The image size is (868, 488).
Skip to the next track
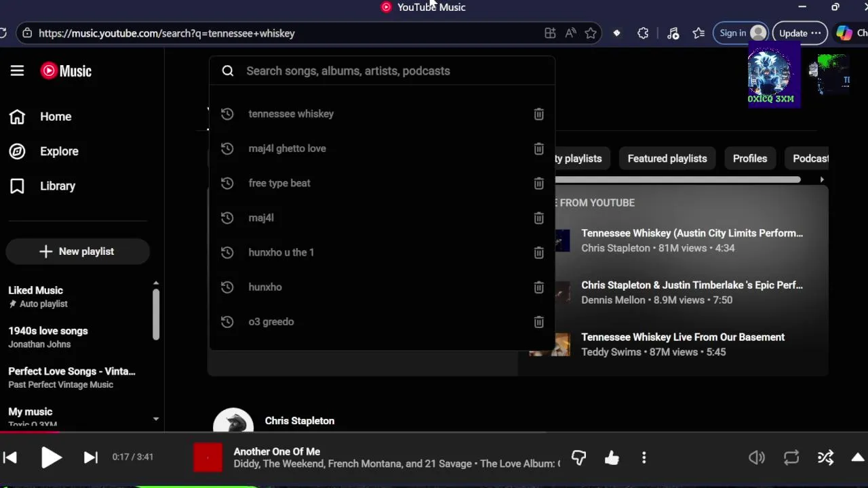tap(90, 457)
